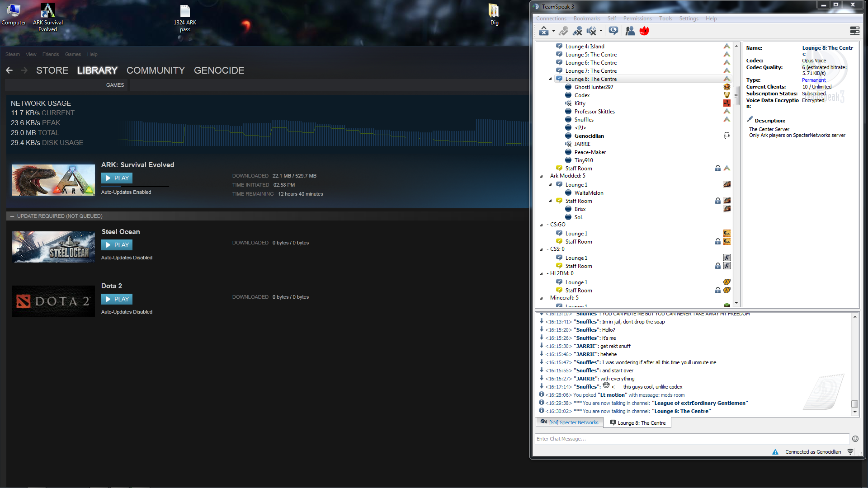Open the GAMES submenu under Library

tap(115, 85)
